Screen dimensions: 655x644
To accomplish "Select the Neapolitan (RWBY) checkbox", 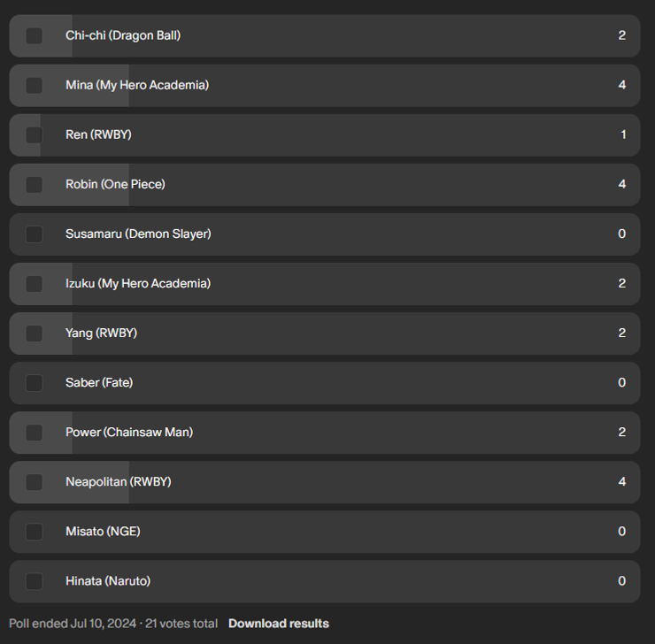I will tap(34, 482).
